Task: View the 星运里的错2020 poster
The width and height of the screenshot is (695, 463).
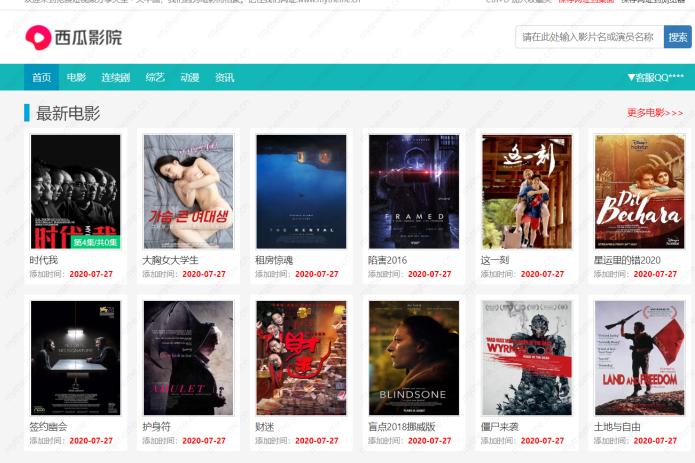Action: point(640,191)
